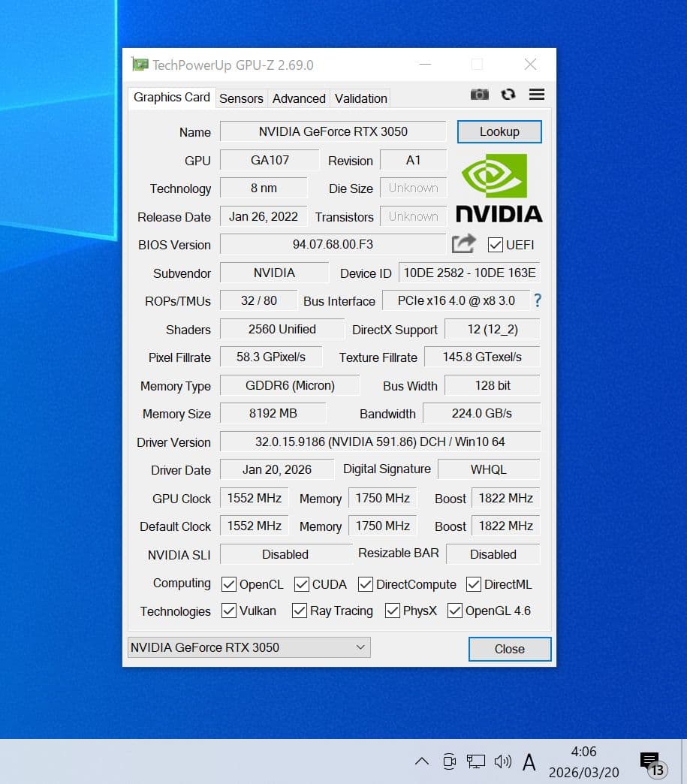Click the GPU field GA107
Screen dimensions: 687x784
click(x=270, y=160)
